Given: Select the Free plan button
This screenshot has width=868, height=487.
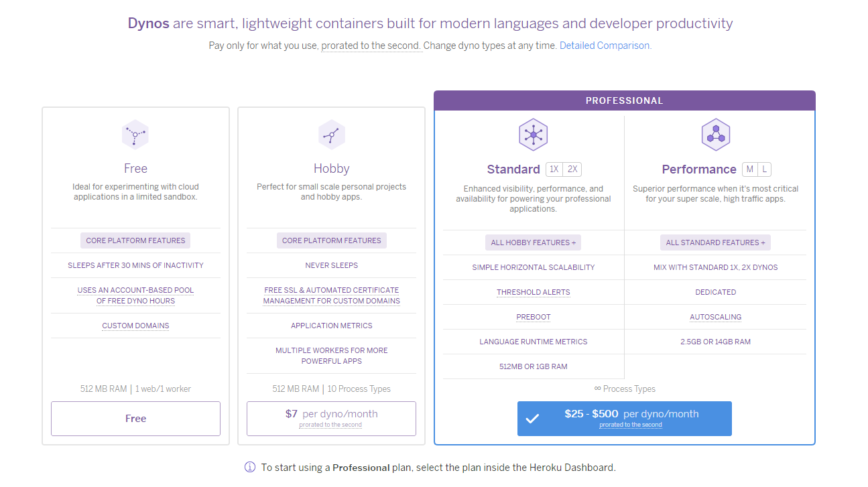Looking at the screenshot, I should (135, 419).
